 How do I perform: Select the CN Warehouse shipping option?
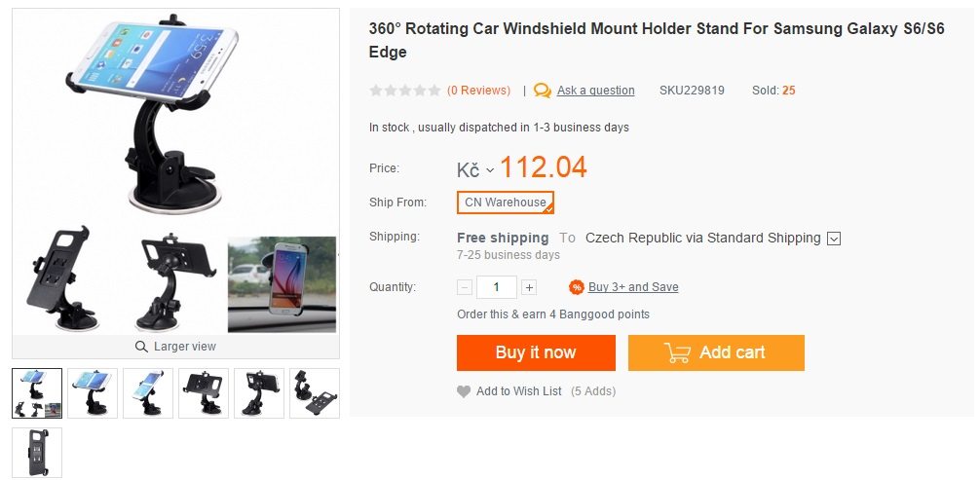coord(506,203)
